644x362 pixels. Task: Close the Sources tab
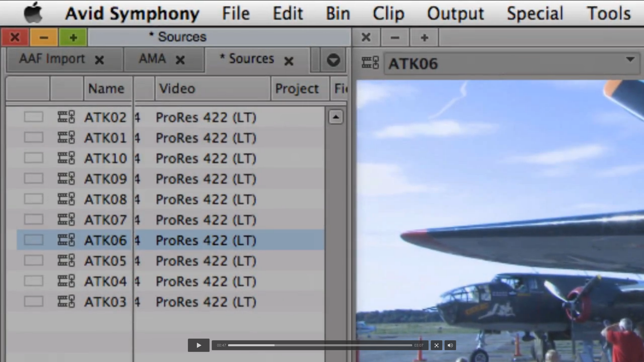pyautogui.click(x=289, y=61)
